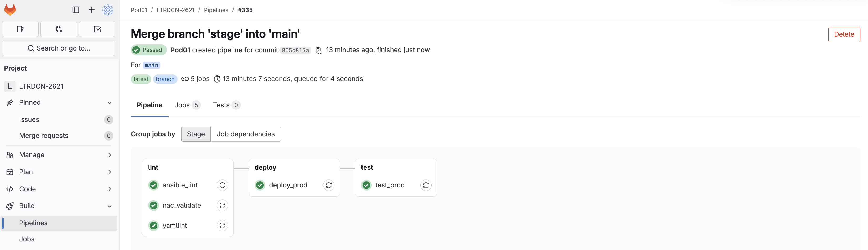868x250 pixels.
Task: Switch to the Jobs tab
Action: point(187,105)
